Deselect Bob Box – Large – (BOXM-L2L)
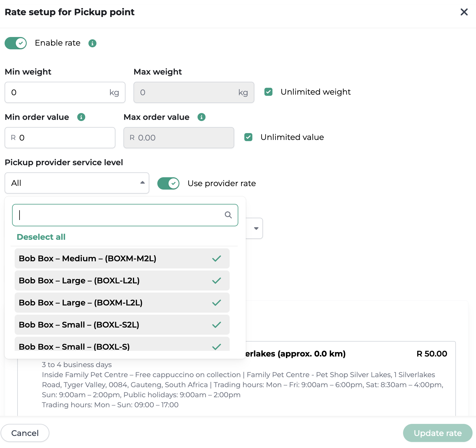Image resolution: width=476 pixels, height=448 pixels. point(122,303)
